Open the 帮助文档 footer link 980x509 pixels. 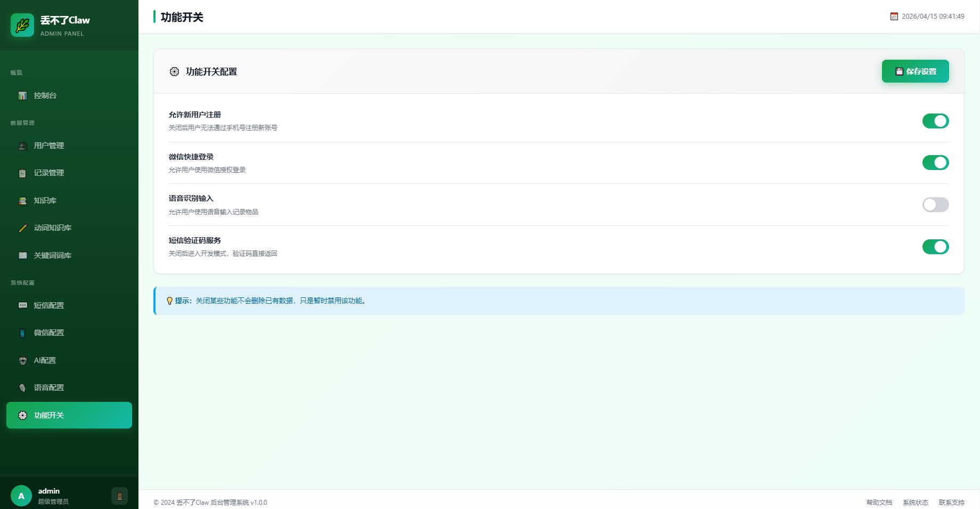(879, 502)
